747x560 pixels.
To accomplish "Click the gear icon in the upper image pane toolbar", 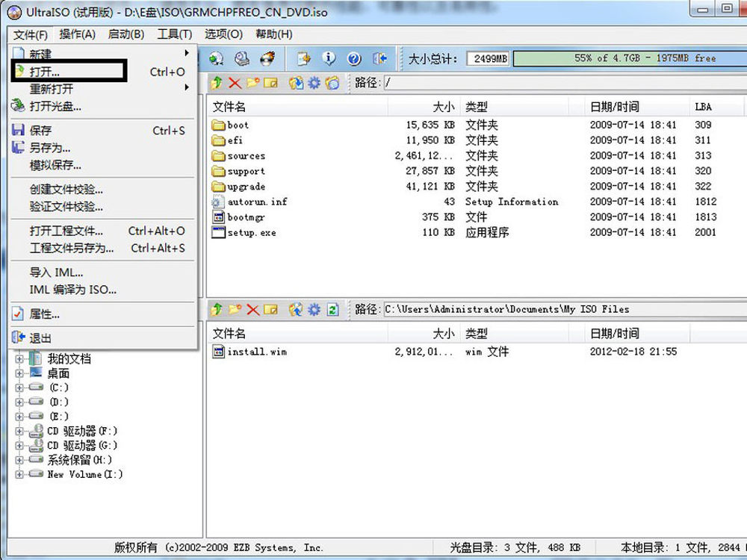I will coord(314,83).
